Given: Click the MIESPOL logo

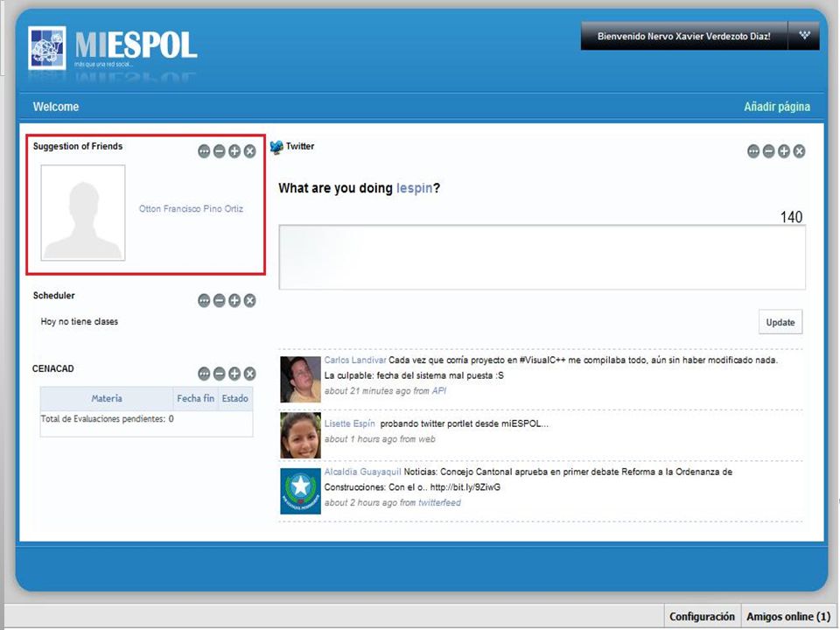Looking at the screenshot, I should (x=113, y=48).
